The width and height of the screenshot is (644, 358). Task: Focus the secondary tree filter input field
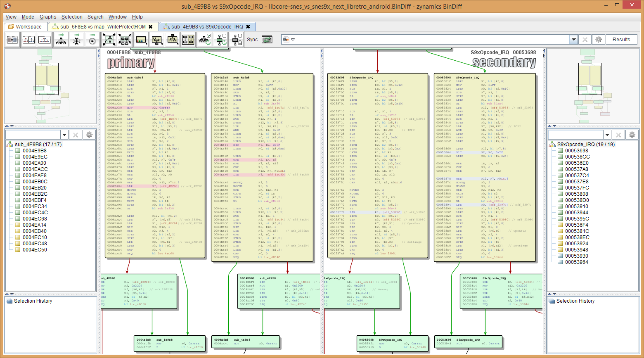coord(576,135)
